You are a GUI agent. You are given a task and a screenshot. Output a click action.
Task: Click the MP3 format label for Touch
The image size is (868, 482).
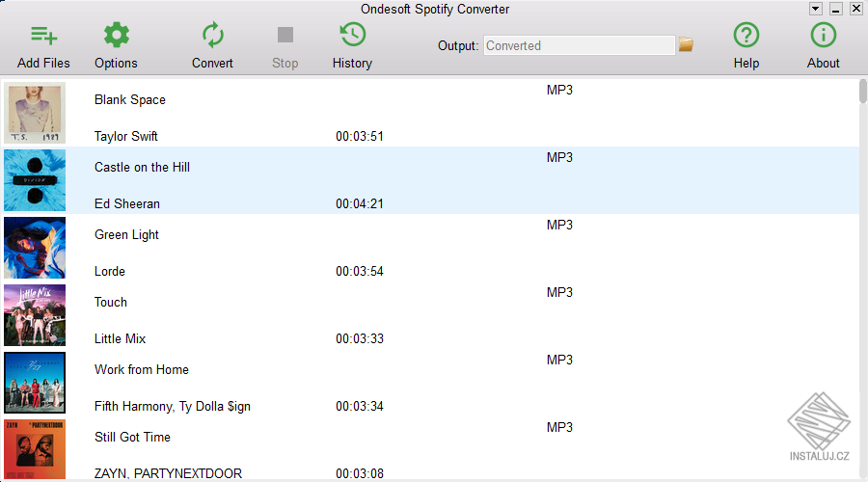coord(559,293)
